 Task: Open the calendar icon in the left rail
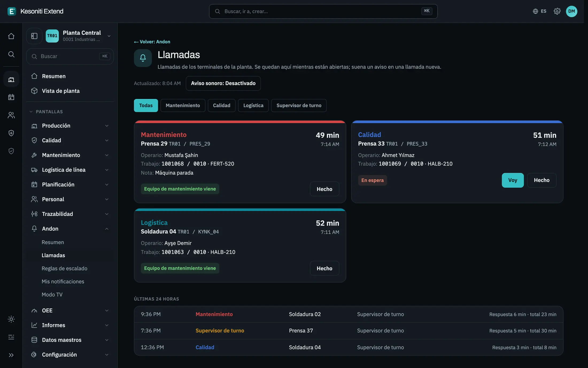click(x=11, y=97)
